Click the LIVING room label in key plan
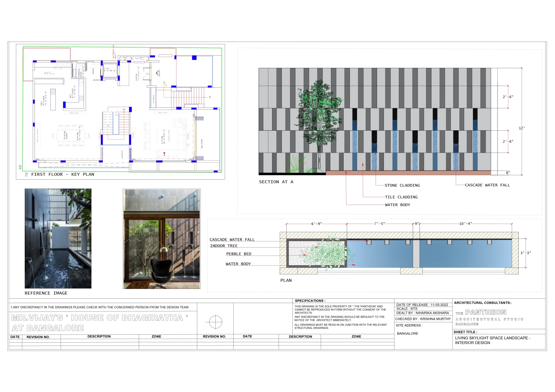Screen dimensions: 555x392 (x=163, y=136)
